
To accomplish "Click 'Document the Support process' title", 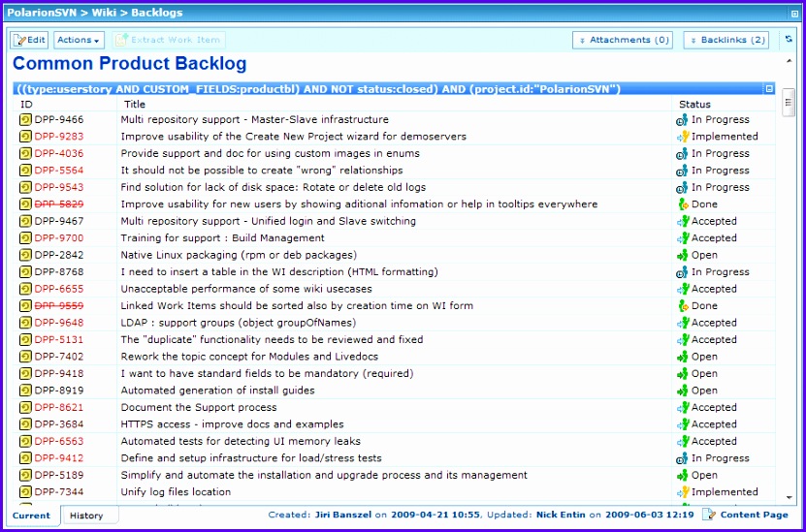I will tap(199, 408).
